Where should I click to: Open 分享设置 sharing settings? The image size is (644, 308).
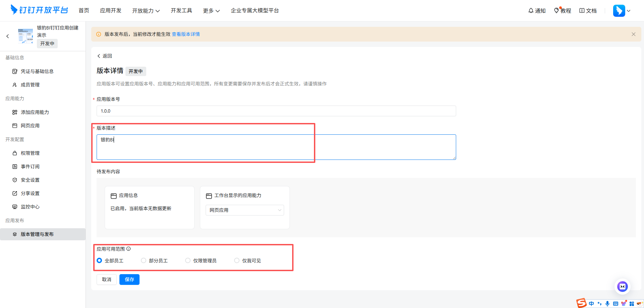click(30, 193)
